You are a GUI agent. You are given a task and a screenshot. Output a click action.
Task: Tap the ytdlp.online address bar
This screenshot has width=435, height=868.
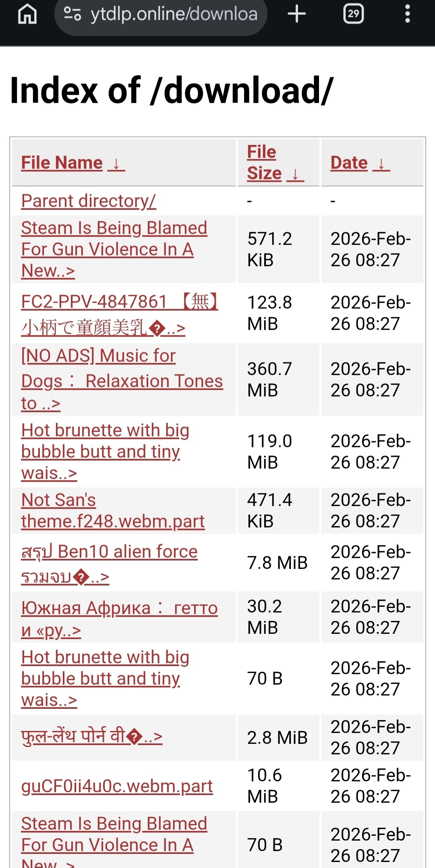(x=173, y=15)
